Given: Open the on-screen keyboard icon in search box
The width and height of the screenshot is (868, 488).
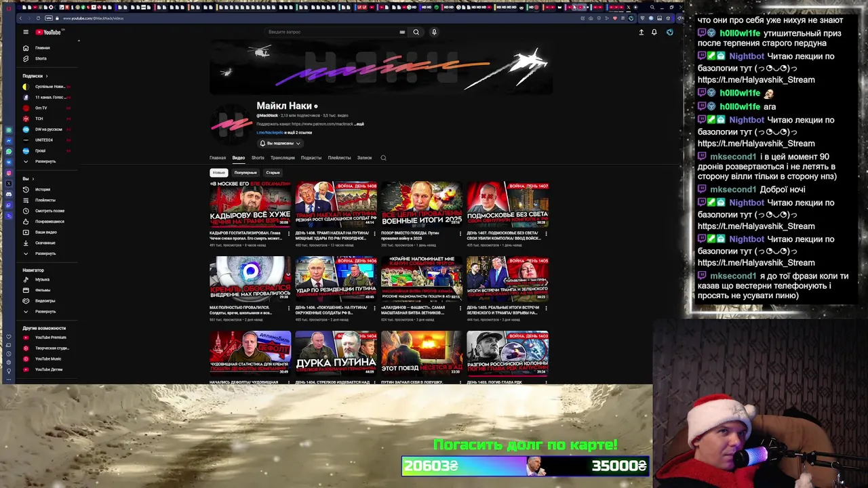Looking at the screenshot, I should click(402, 32).
